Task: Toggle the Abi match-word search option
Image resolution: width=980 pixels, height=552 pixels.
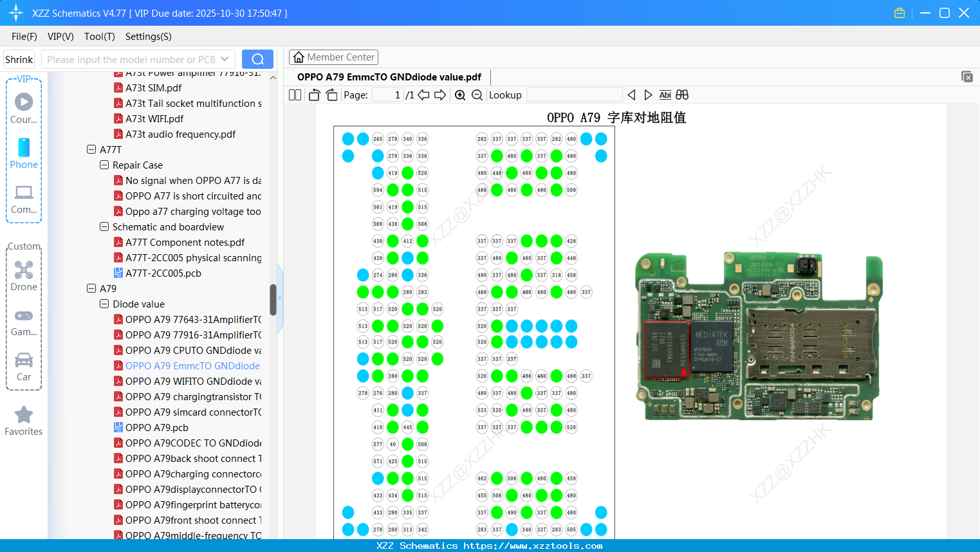Action: 665,95
